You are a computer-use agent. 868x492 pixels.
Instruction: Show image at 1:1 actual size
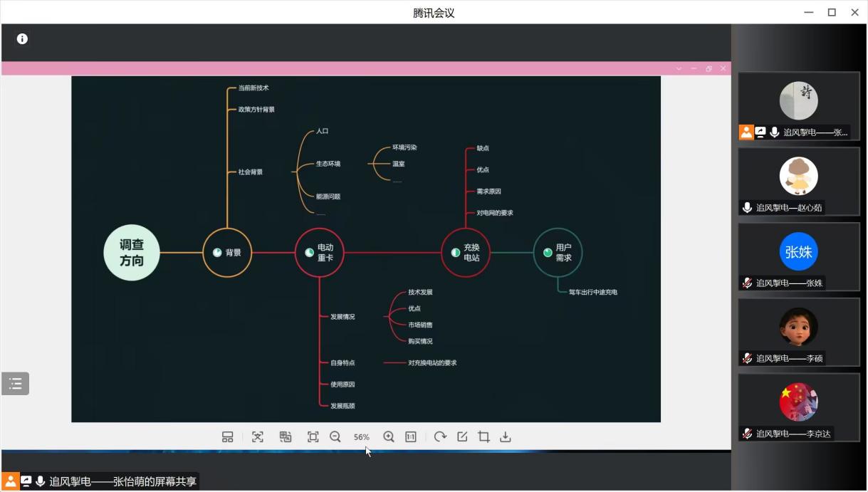coord(411,437)
